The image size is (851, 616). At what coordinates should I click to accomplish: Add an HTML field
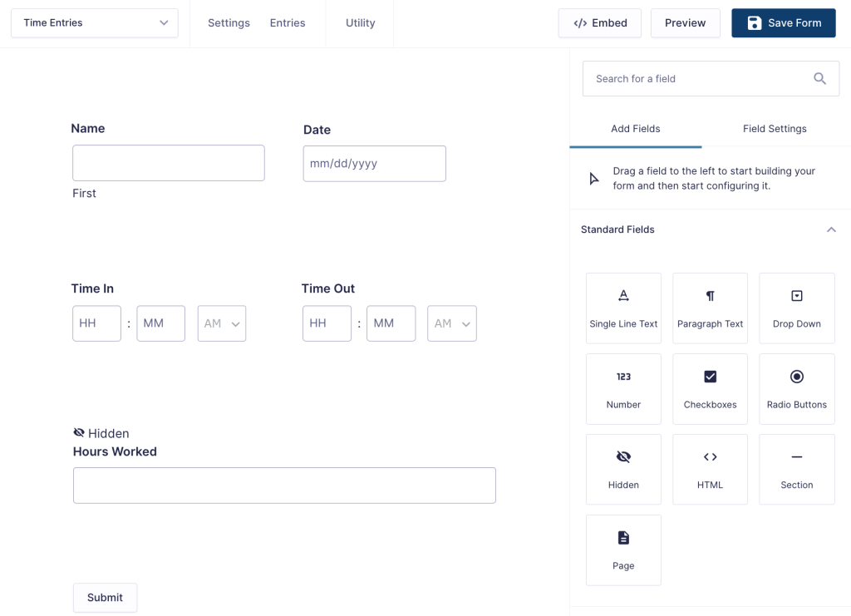(x=710, y=469)
